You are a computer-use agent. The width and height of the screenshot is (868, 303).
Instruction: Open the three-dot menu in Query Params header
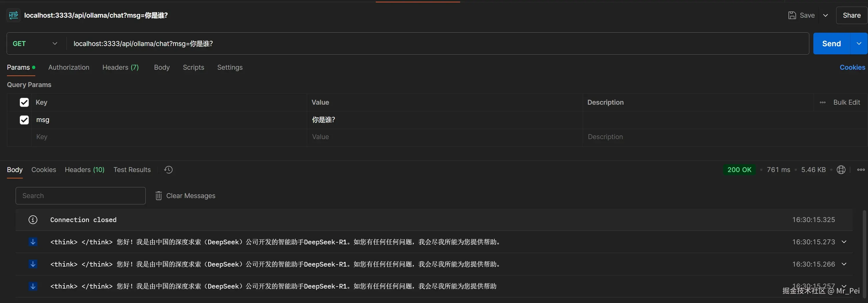click(x=822, y=102)
